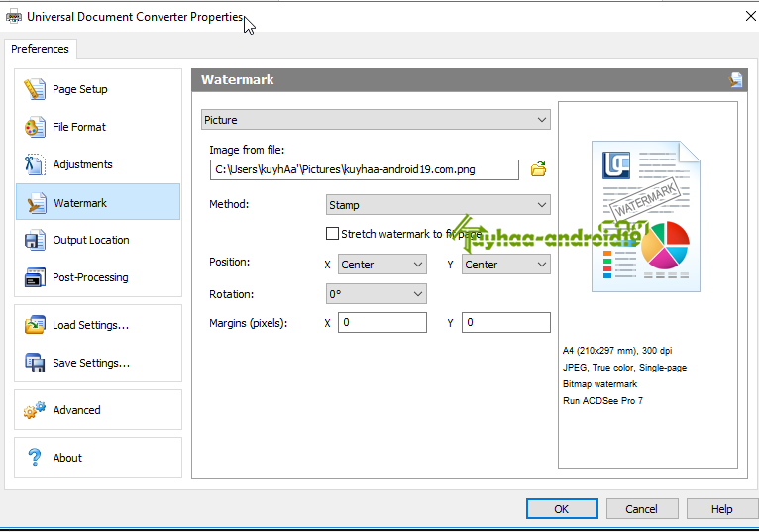Click the Margins X input field
The height and width of the screenshot is (532, 759).
pyautogui.click(x=381, y=323)
